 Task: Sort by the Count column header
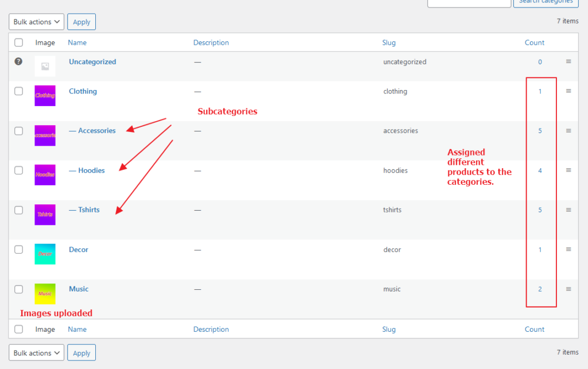point(534,42)
